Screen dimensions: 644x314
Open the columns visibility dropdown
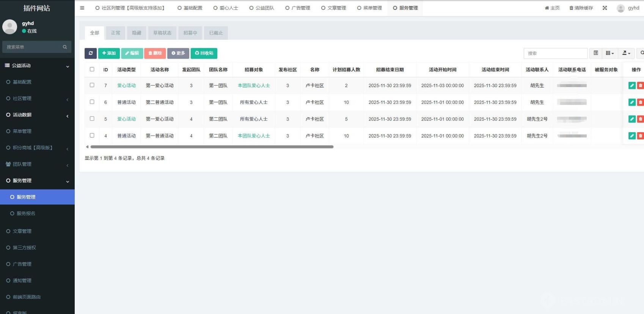[609, 53]
